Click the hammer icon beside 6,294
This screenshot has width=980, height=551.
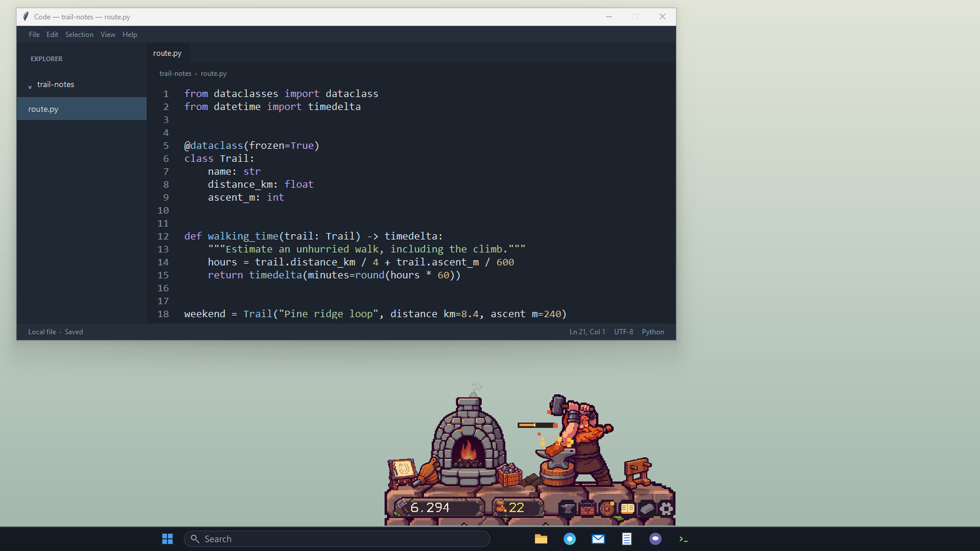(402, 507)
